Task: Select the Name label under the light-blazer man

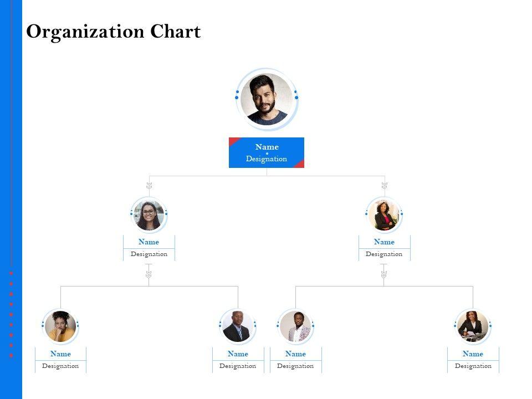Action: 295,354
